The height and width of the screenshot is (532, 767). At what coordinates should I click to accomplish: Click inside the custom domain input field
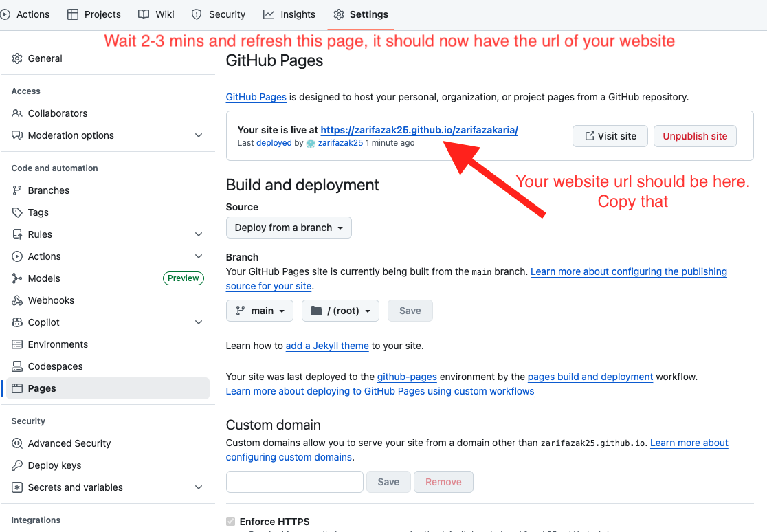tap(294, 482)
